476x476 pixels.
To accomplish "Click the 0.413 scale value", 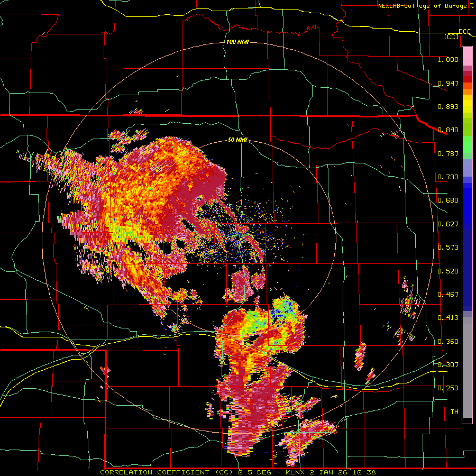I will 448,318.
